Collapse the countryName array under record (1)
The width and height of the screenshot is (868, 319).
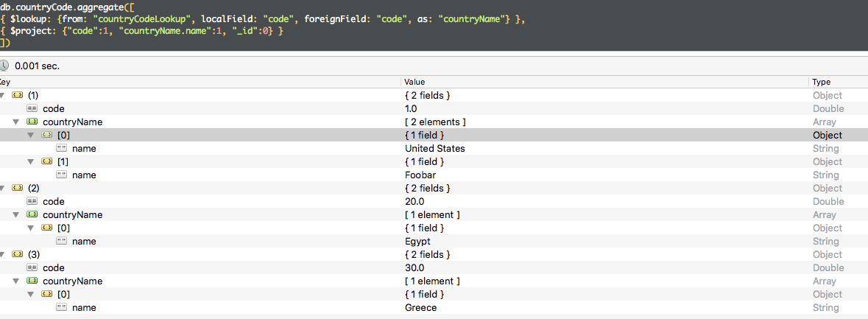coord(16,122)
